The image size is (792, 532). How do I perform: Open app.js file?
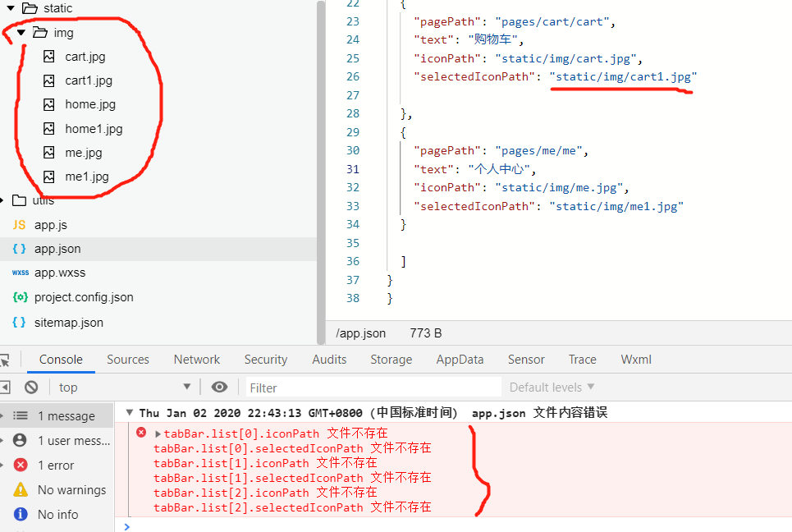(51, 225)
